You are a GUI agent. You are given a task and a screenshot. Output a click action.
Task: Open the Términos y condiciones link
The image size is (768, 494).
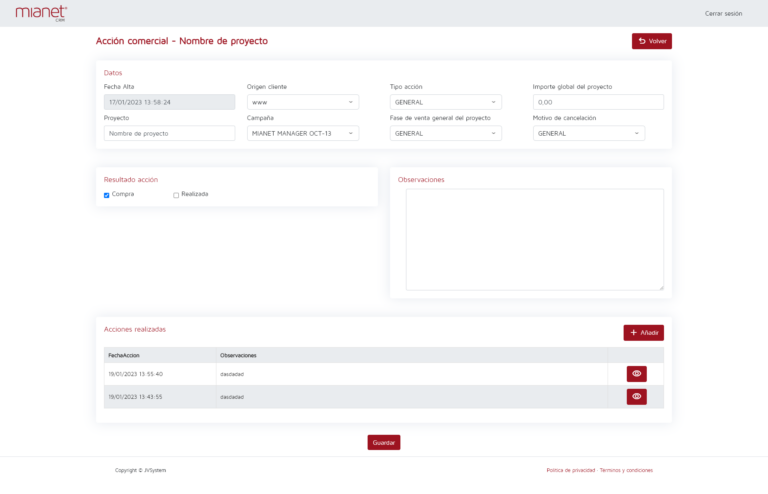626,470
